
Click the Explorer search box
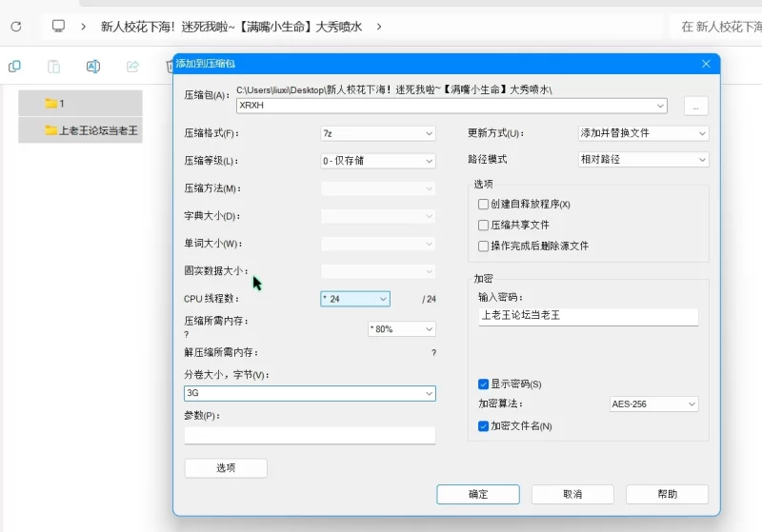tap(715, 27)
